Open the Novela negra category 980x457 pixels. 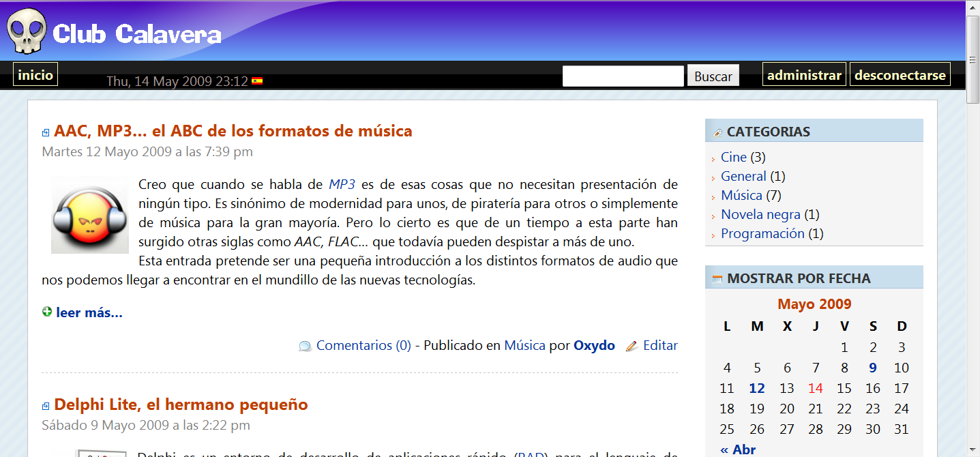coord(760,214)
